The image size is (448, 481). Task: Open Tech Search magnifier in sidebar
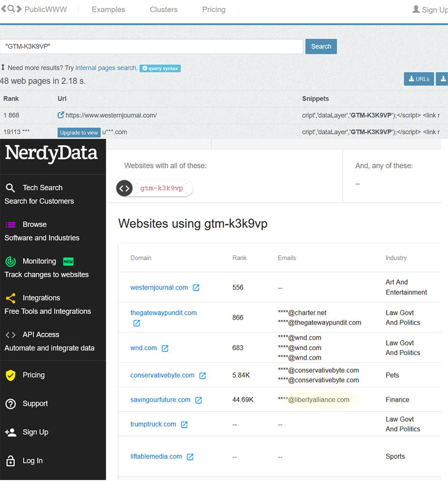coord(10,188)
